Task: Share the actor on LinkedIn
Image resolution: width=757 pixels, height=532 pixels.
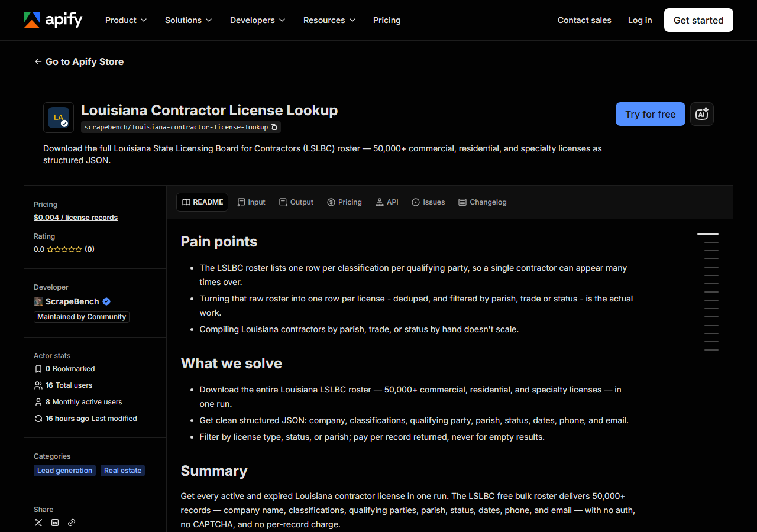Action: pos(55,523)
